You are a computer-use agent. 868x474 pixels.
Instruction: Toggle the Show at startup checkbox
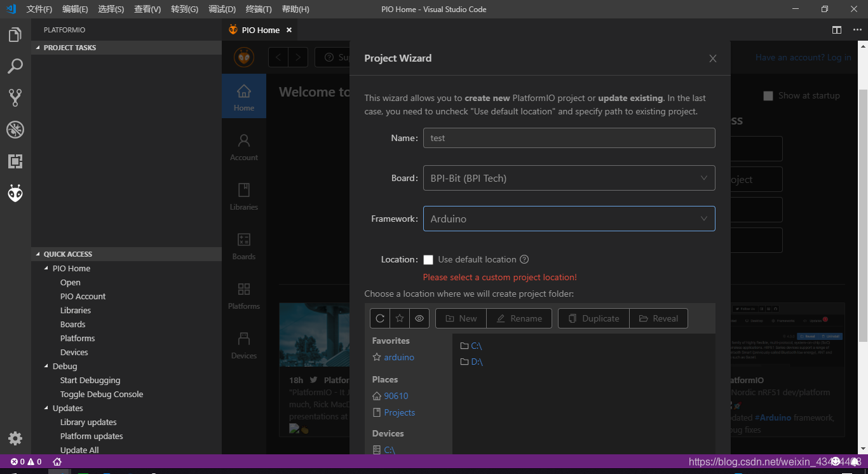[768, 95]
